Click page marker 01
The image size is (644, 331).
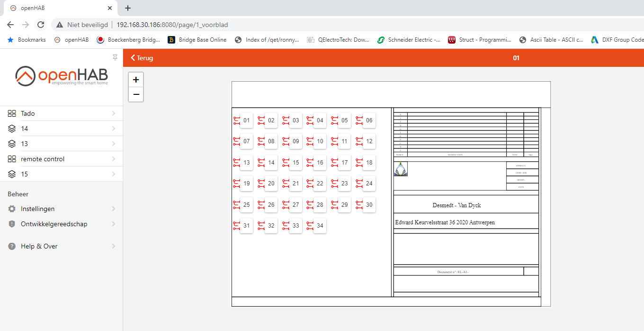pos(246,120)
